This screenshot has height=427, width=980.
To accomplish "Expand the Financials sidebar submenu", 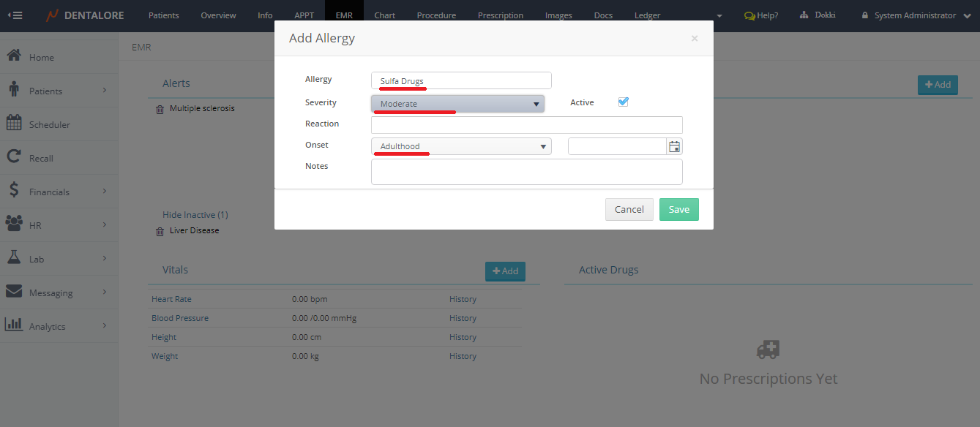I will coord(104,191).
